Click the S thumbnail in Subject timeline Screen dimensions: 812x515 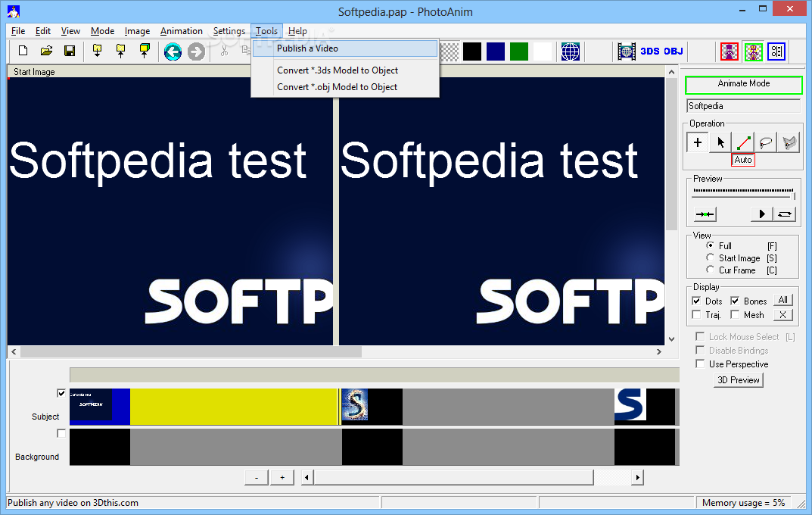355,404
